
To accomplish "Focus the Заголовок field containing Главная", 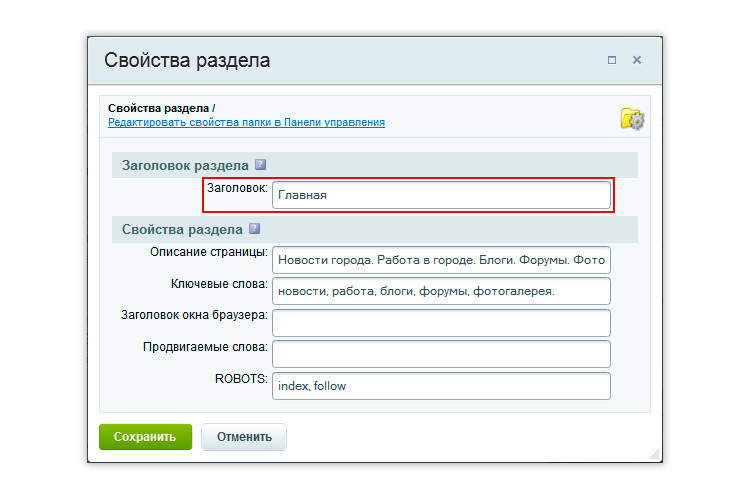I will pos(441,195).
